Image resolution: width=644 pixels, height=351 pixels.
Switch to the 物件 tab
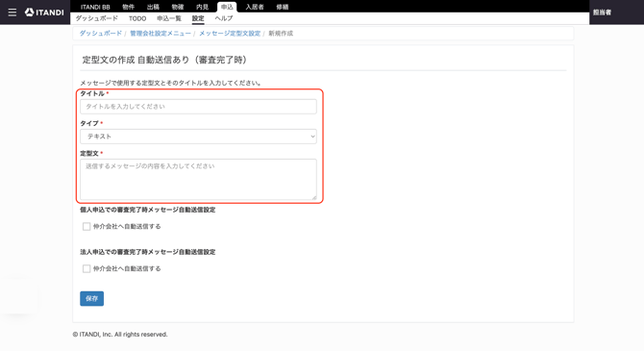click(x=128, y=7)
